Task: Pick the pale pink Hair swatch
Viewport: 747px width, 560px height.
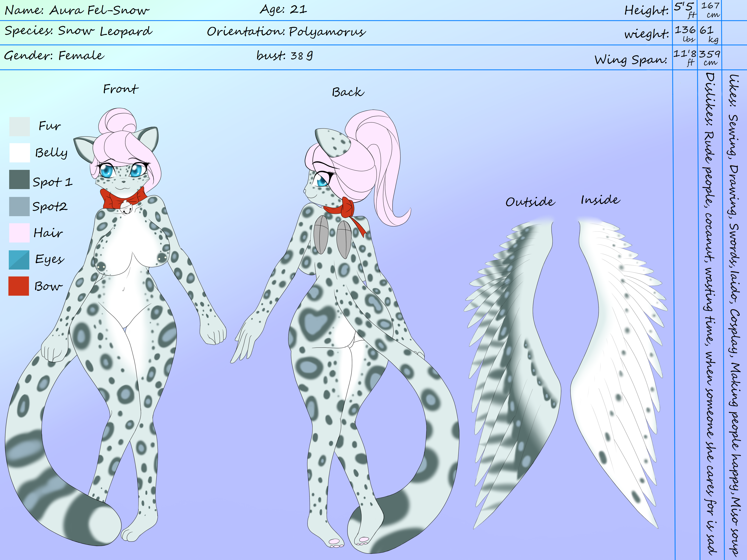Action: coord(19,233)
